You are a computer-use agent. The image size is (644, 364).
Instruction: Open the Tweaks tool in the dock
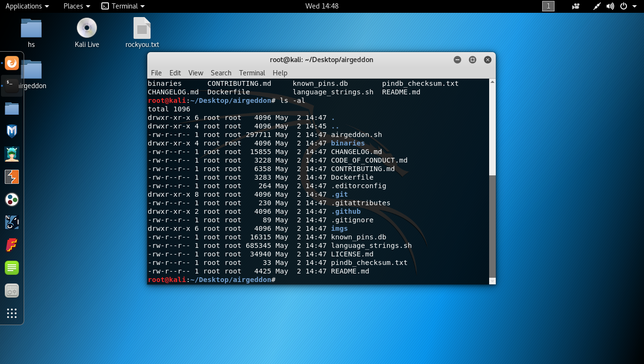[x=12, y=291]
